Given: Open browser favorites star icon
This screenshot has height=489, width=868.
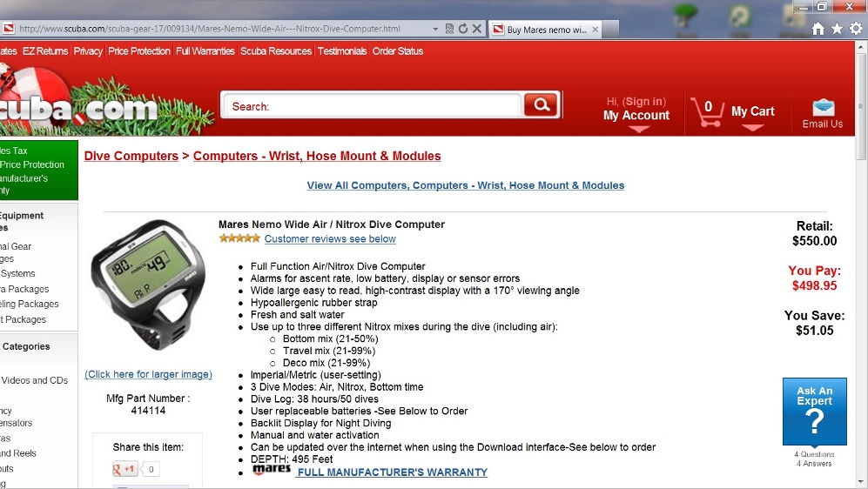Looking at the screenshot, I should click(x=837, y=29).
